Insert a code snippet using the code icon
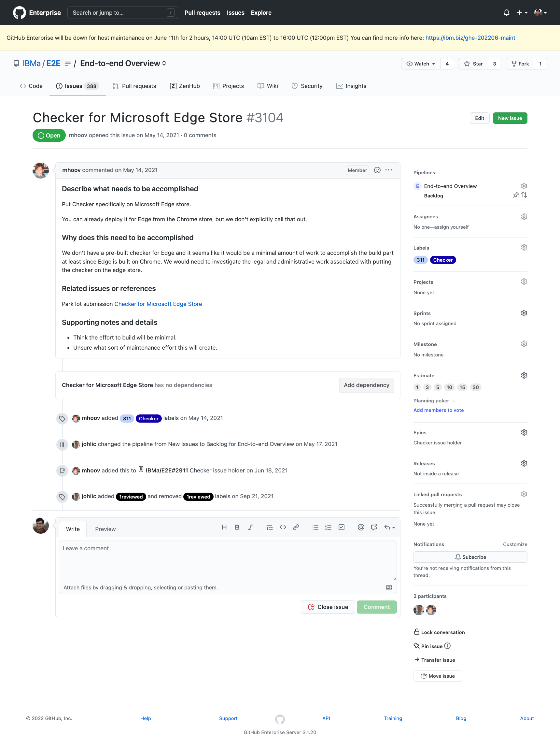Viewport: 560px width, 752px height. click(x=283, y=528)
